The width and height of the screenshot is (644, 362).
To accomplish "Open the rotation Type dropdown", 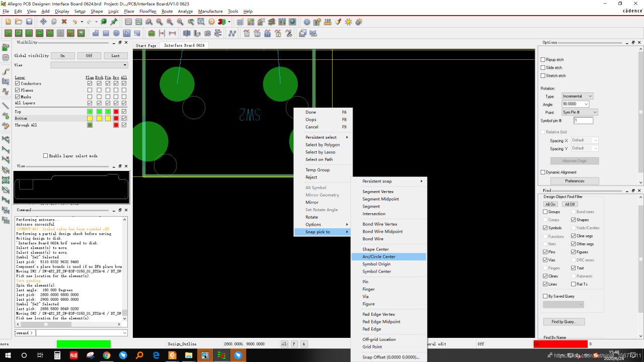I will [577, 96].
